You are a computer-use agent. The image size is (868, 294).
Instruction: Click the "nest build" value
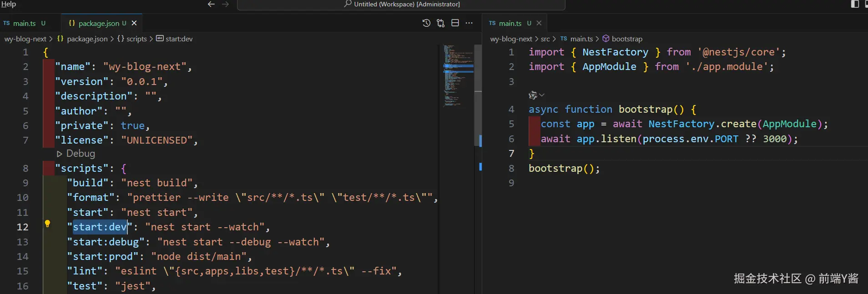click(x=157, y=183)
